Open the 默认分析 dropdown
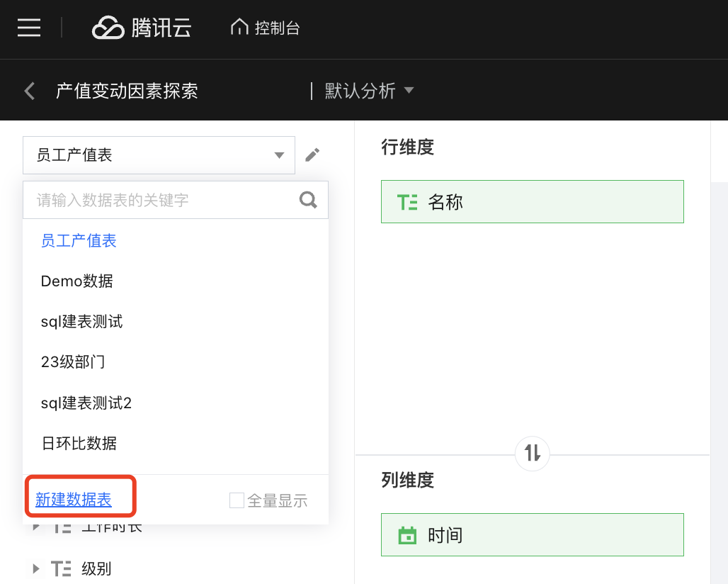This screenshot has height=584, width=728. coord(368,91)
